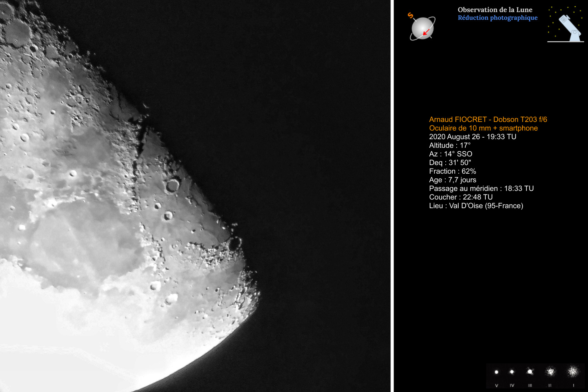Select seeing scale level IV star
This screenshot has height=392, width=588.
tap(512, 372)
